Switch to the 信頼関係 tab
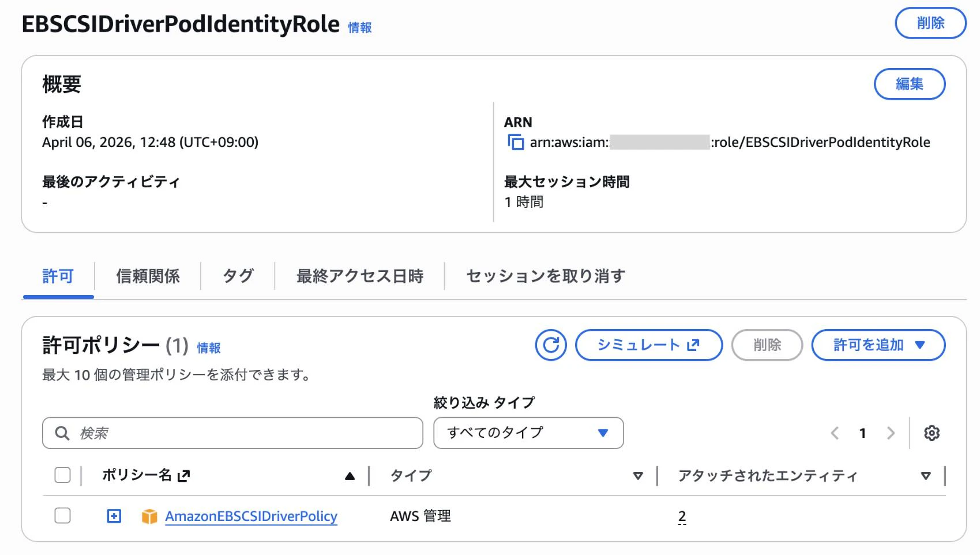Screen dimensions: 980x555 pyautogui.click(x=148, y=276)
